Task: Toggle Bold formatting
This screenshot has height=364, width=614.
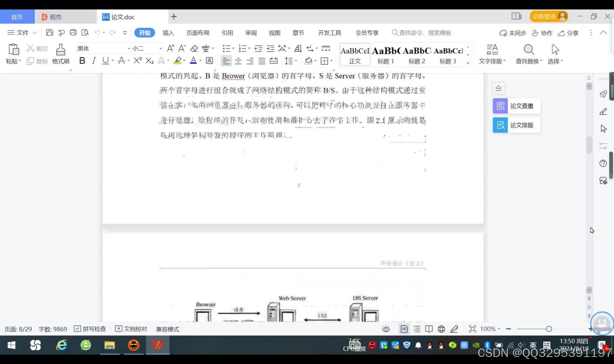Action: pos(82,61)
